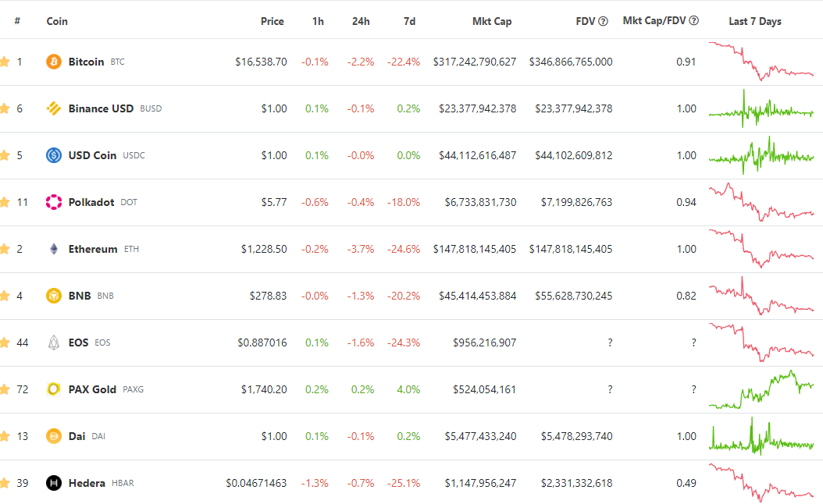Screen dimensions: 823x504
Task: Open PAX Gold's 7-day sparkline chart
Action: pos(761,389)
